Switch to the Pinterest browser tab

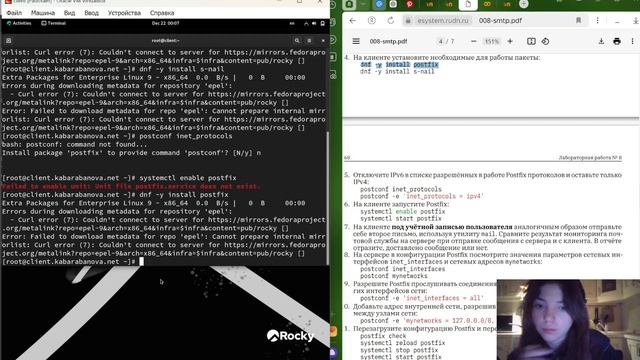pyautogui.click(x=409, y=4)
